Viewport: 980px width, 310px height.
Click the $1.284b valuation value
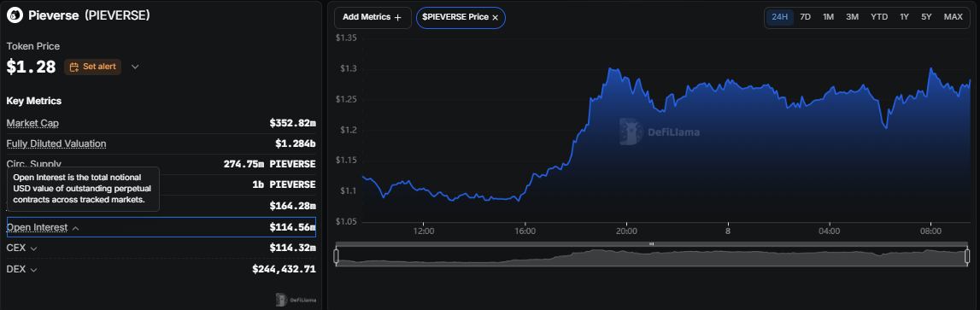(x=296, y=143)
